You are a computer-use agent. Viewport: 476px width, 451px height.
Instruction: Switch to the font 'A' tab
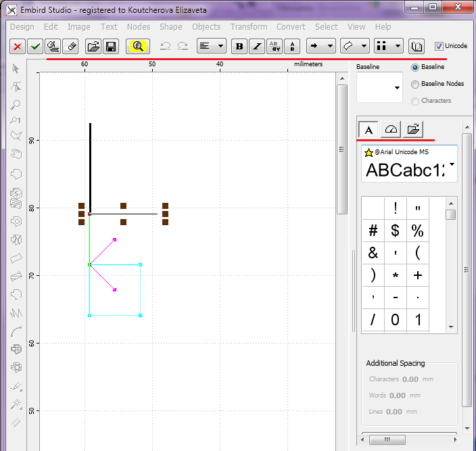tap(368, 129)
